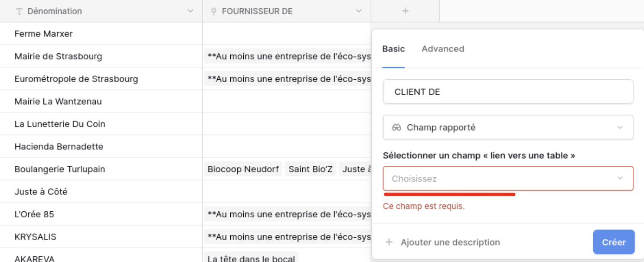Click the La tête dans le bocal tag
This screenshot has height=262, width=644.
pos(251,259)
